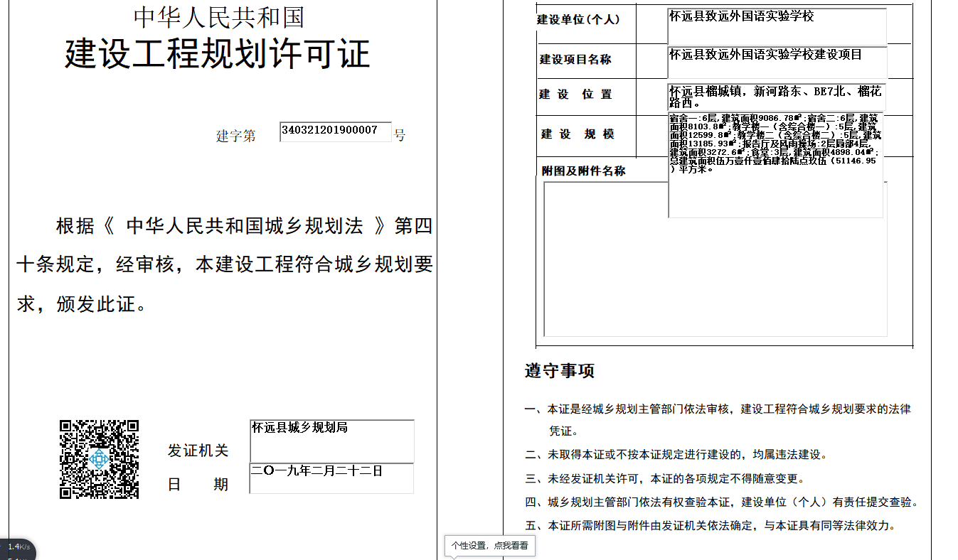958x560 pixels.
Task: Click the label 建设单位(个人)
Action: click(578, 20)
